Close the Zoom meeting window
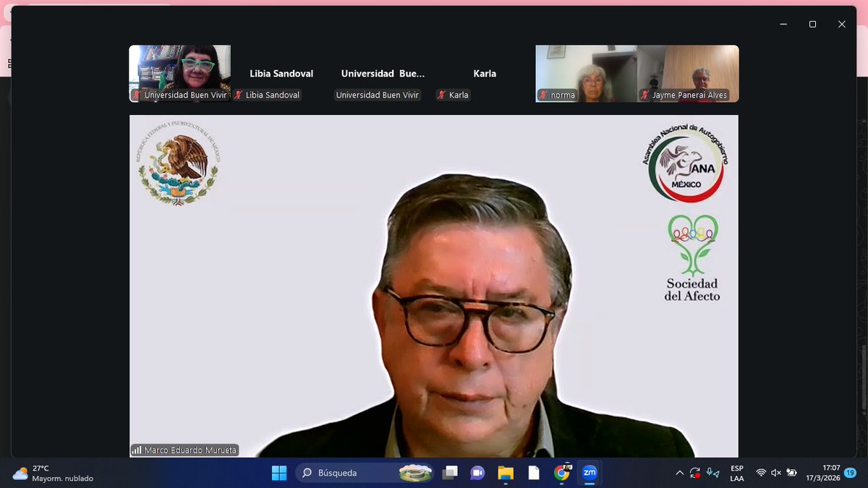868x488 pixels. (842, 24)
